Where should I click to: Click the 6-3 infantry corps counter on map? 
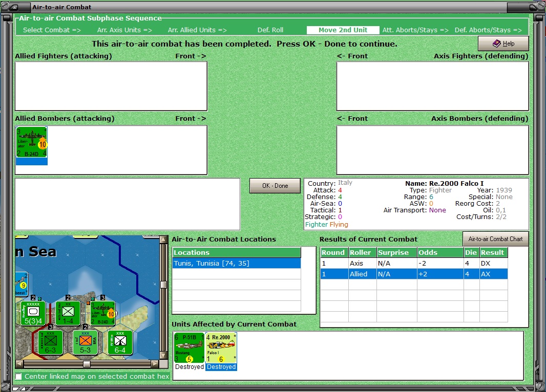point(51,342)
